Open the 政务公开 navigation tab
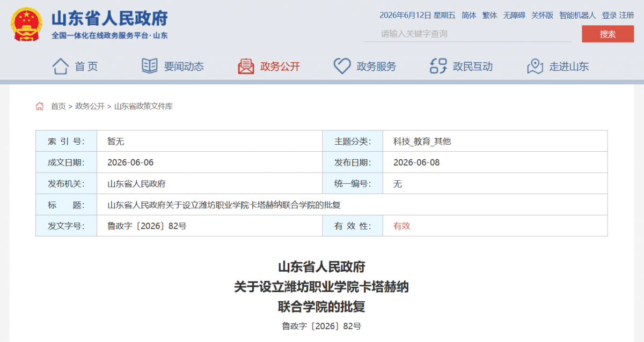Image resolution: width=644 pixels, height=342 pixels. point(280,66)
